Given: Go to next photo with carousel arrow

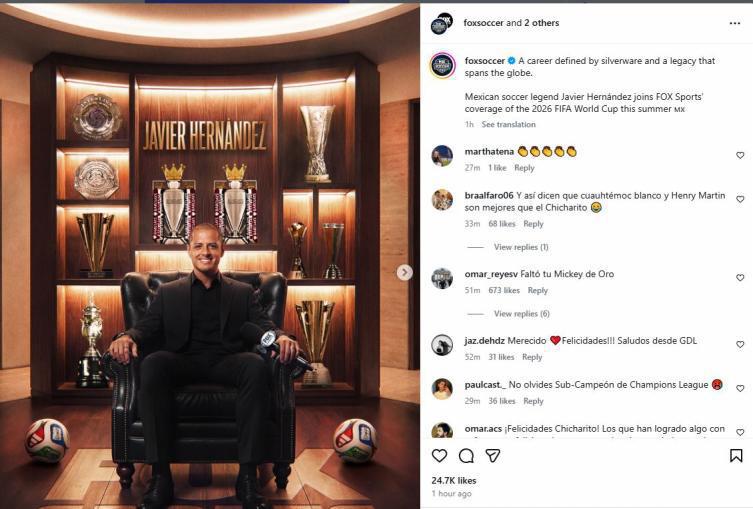Looking at the screenshot, I should pyautogui.click(x=404, y=272).
